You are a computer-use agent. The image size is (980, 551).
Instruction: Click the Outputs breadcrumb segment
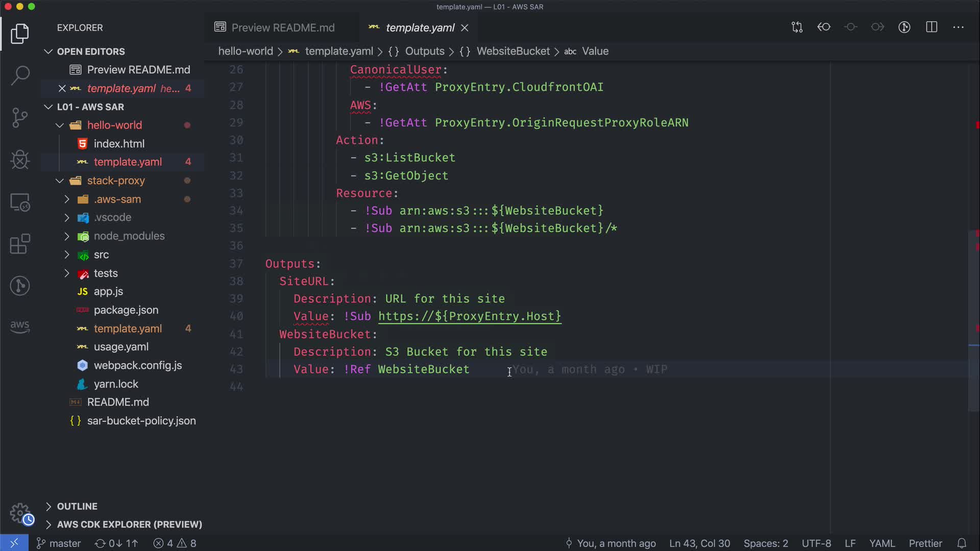pos(424,51)
